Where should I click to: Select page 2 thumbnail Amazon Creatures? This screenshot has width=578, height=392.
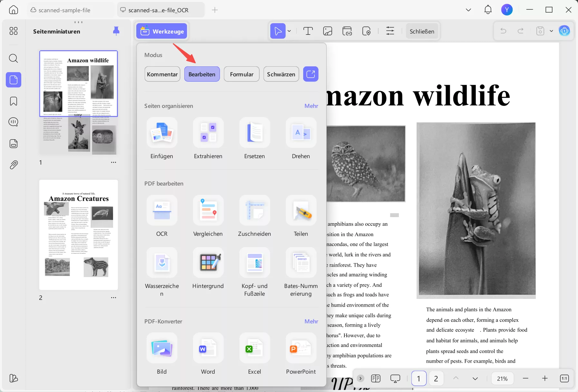[x=79, y=235]
